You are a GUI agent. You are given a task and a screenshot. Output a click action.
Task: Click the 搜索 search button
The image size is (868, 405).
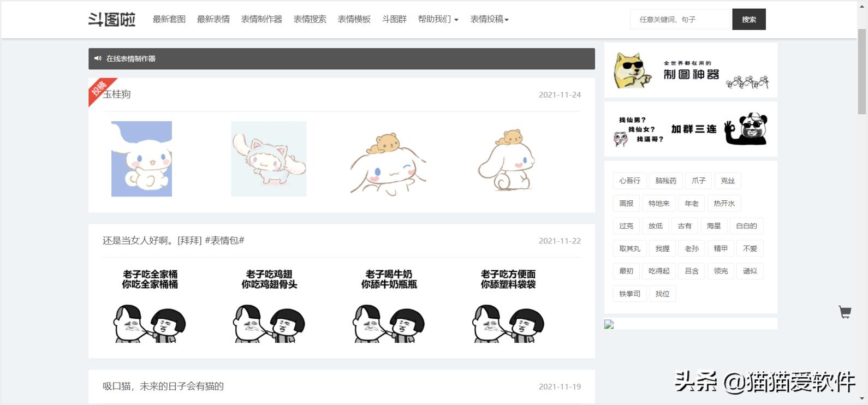(749, 19)
